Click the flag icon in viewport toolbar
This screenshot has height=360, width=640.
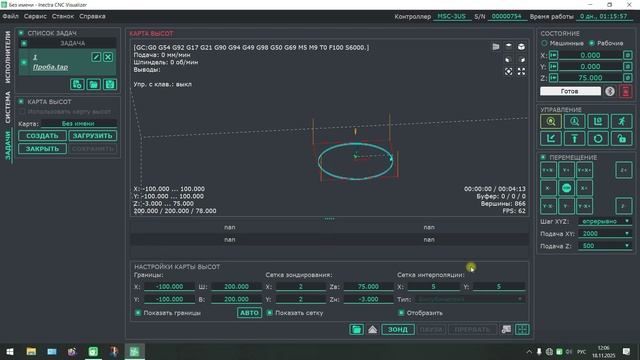496,47
